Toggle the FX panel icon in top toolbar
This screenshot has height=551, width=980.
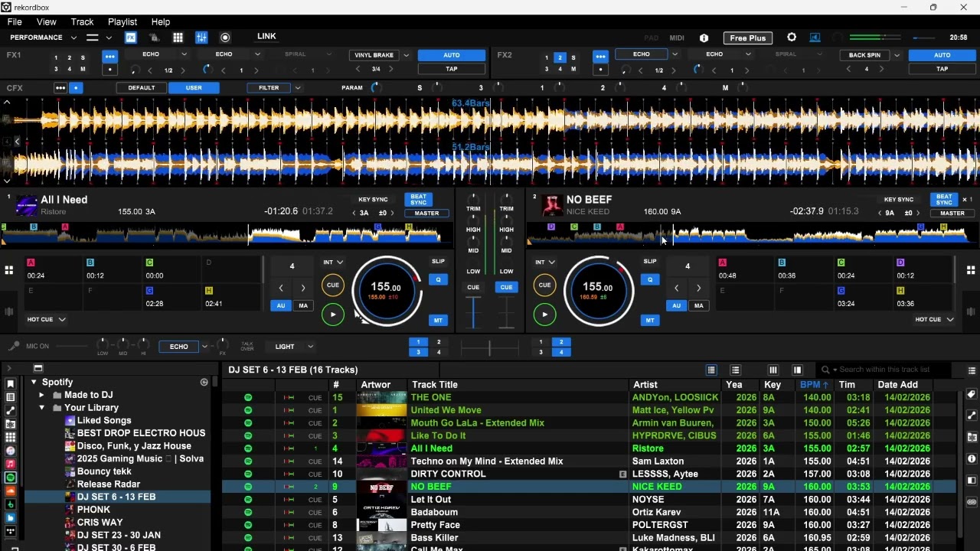131,37
